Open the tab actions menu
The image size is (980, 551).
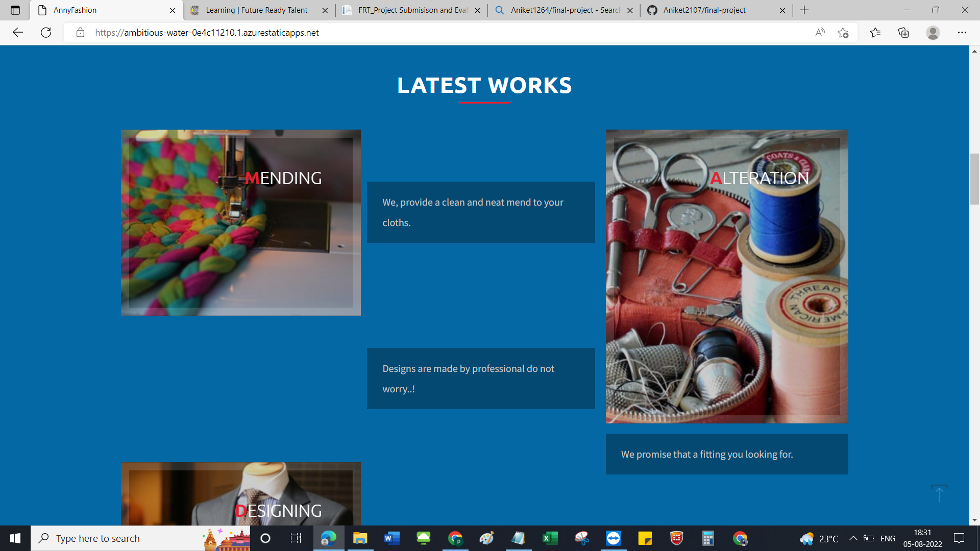click(x=15, y=10)
